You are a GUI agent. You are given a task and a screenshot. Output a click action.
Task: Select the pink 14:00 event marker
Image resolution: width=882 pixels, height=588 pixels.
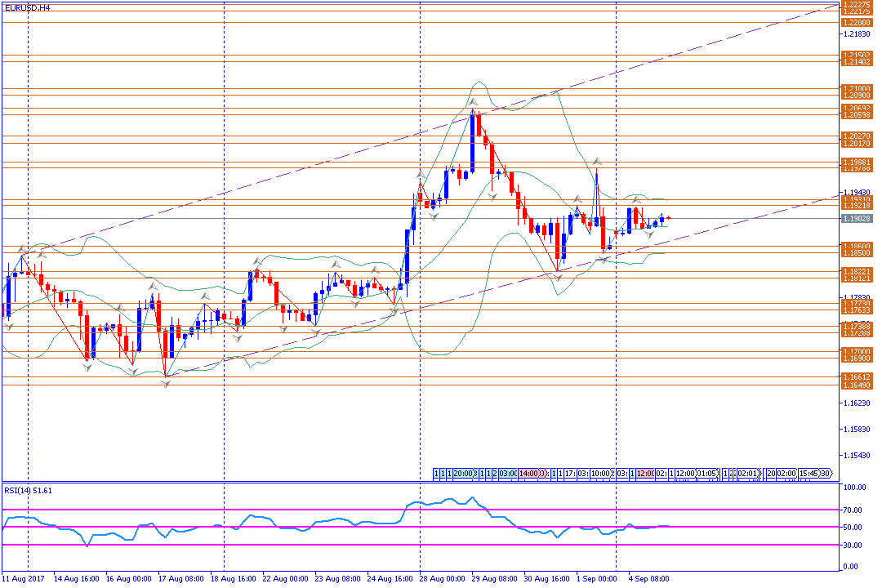point(528,473)
